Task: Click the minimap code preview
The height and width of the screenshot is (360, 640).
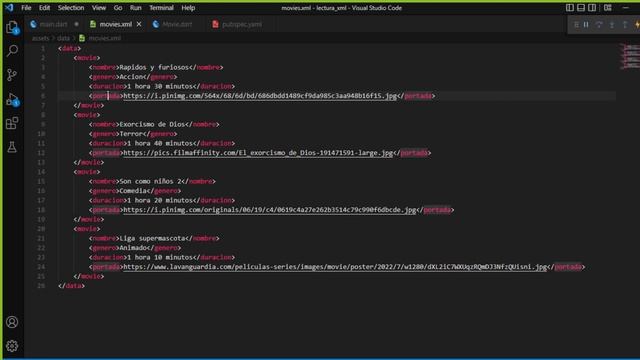Action: [629, 57]
